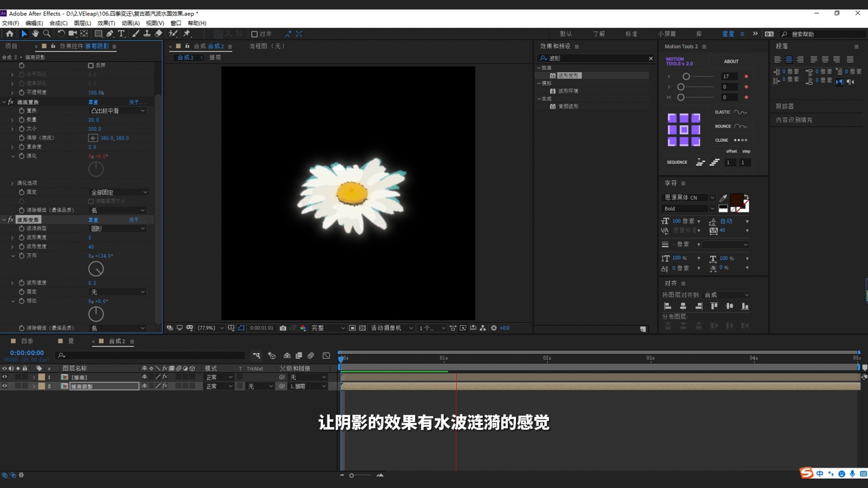Click the snapshot camera icon in viewer
This screenshot has width=868, height=488.
[283, 328]
